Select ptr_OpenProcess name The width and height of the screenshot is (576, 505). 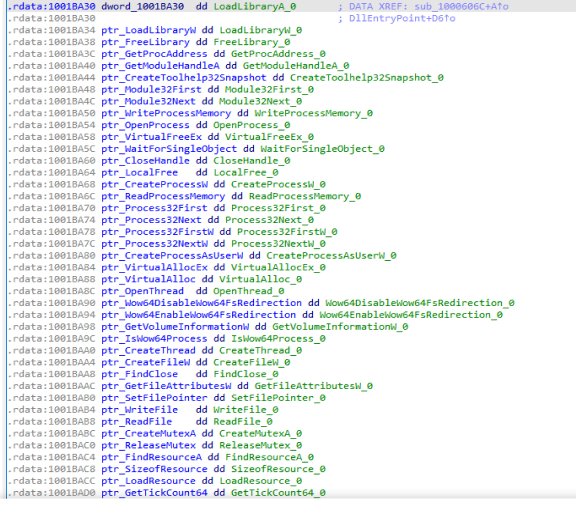click(145, 125)
